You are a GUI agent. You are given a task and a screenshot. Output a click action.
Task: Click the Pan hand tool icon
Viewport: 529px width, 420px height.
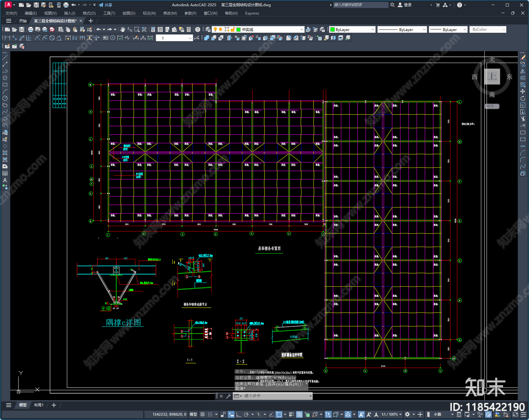coord(123,30)
